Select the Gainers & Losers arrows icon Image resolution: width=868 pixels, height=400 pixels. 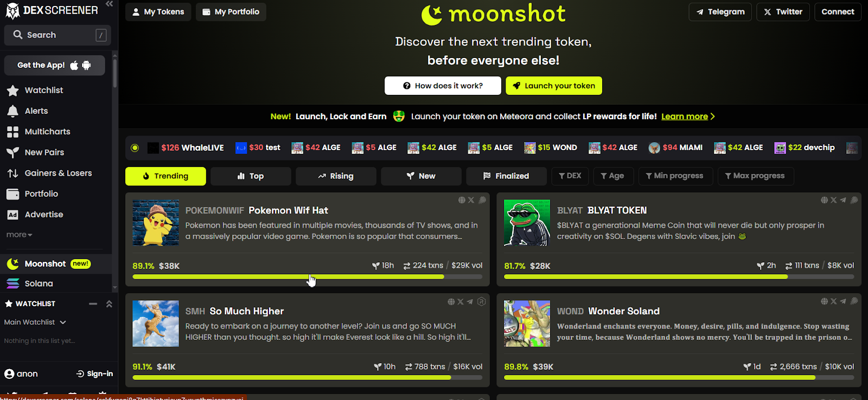point(13,173)
